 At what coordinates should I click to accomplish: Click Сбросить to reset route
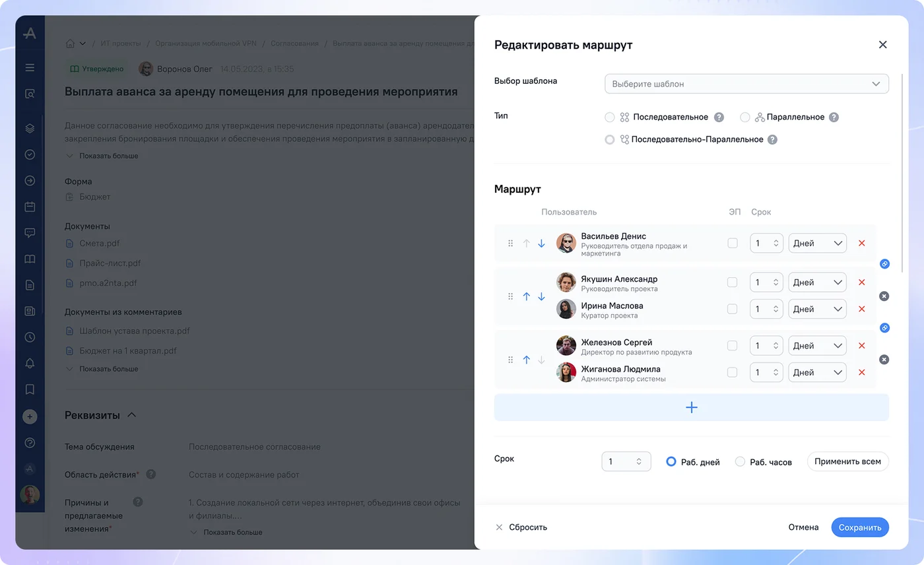coord(521,527)
